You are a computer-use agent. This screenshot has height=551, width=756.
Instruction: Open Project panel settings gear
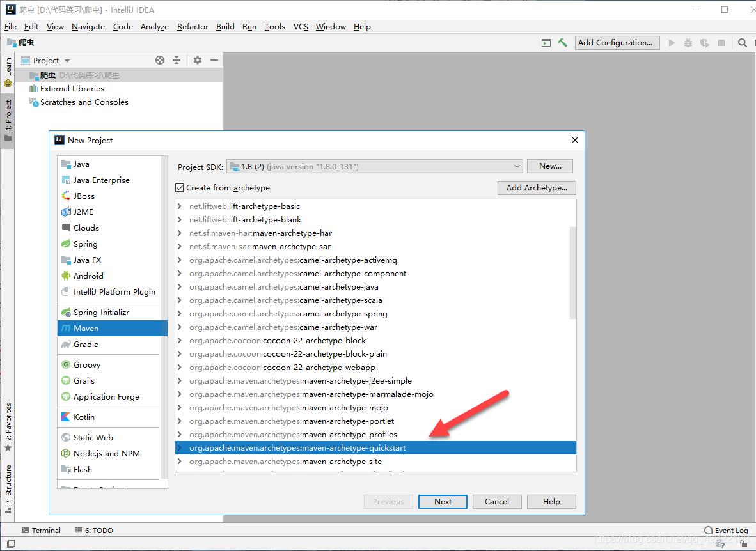pos(198,60)
